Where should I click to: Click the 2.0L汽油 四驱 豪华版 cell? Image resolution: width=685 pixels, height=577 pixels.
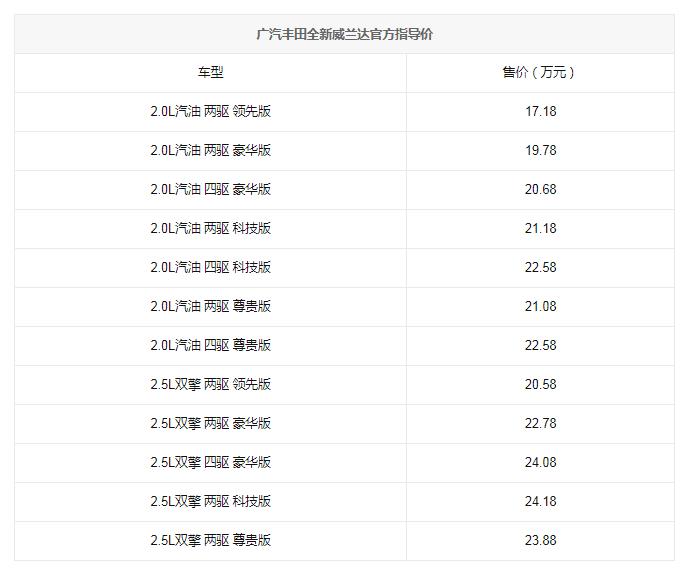click(x=211, y=189)
